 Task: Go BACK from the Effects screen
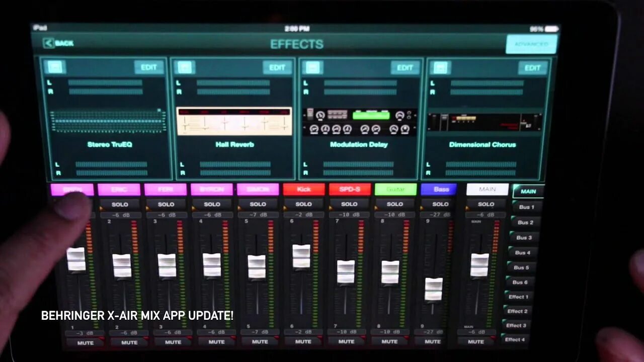58,43
